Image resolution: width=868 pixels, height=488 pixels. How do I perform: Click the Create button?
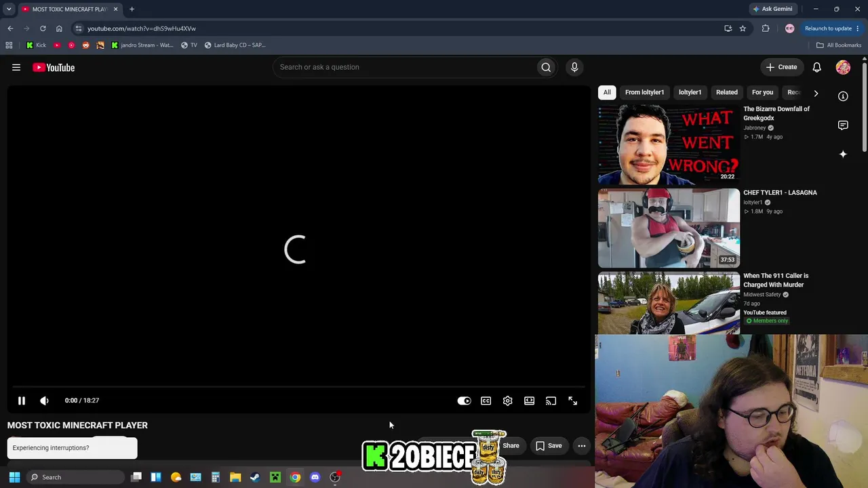coord(781,67)
